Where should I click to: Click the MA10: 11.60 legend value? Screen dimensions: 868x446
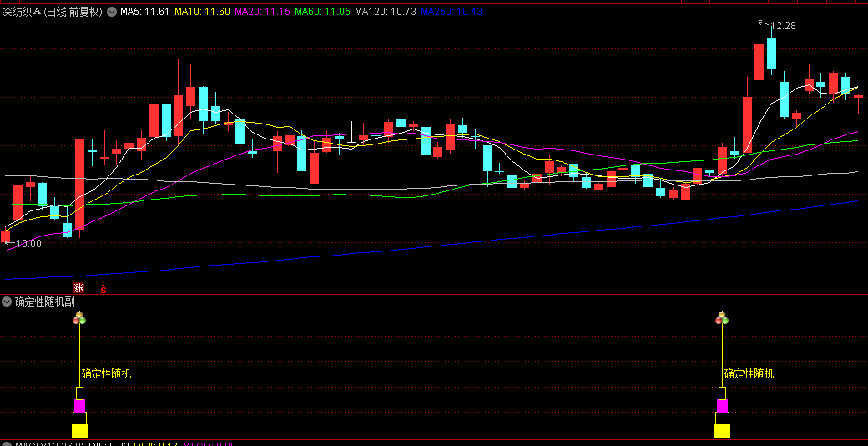[202, 12]
